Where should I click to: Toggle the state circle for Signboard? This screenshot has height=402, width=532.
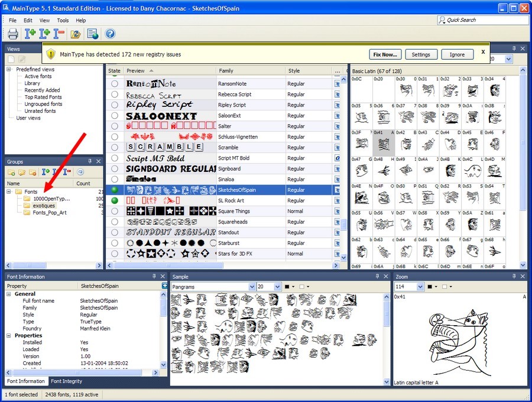[x=115, y=168]
